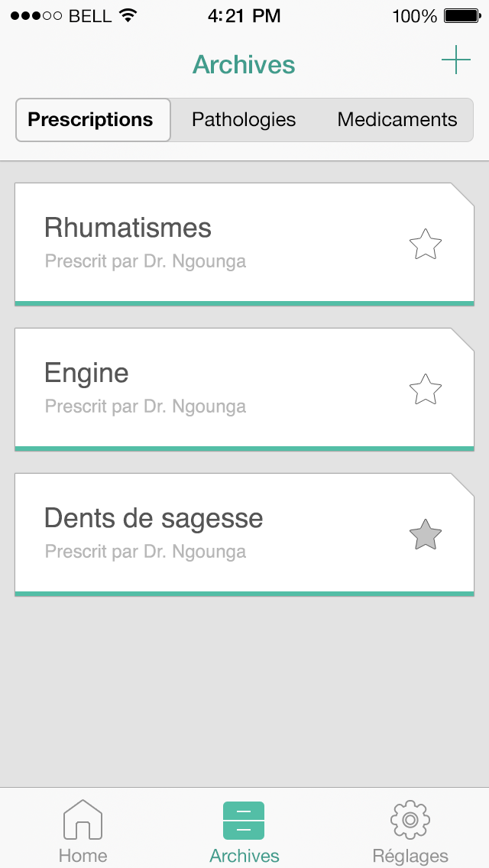Image resolution: width=489 pixels, height=868 pixels.
Task: Switch to the Medicaments segment
Action: (397, 120)
